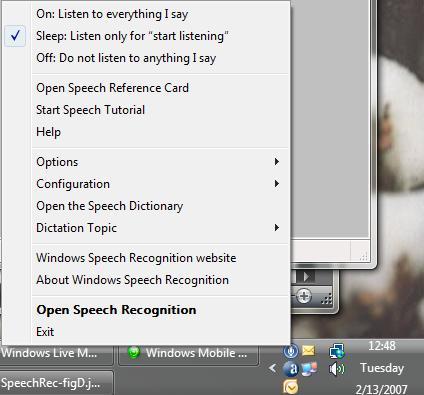Screen dimensions: 424x395
Task: Click the blue 'a' sphere tray icon
Action: point(291,369)
